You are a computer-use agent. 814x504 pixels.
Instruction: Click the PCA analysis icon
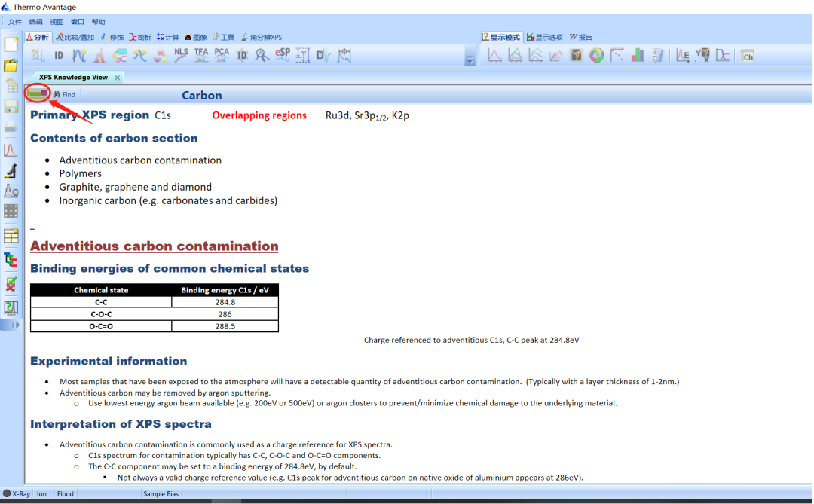pos(222,55)
